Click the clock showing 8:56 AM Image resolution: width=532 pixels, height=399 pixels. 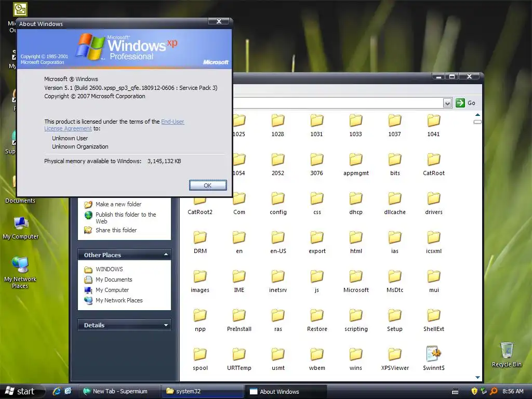click(x=513, y=391)
